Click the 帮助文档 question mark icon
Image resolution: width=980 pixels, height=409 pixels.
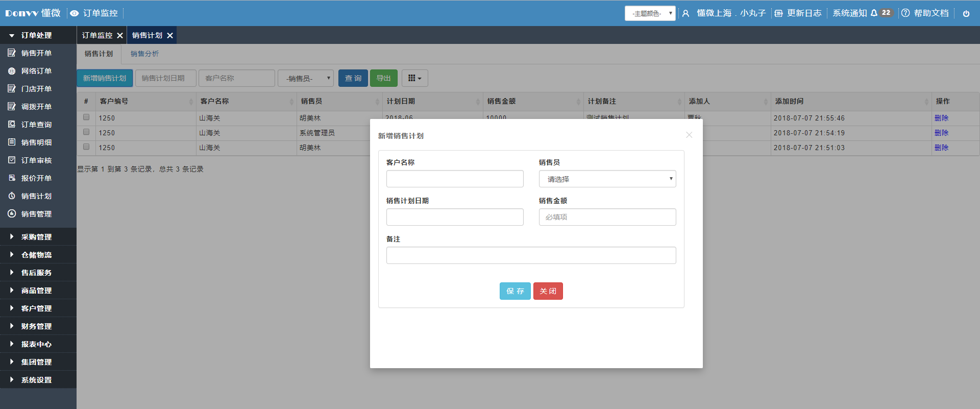[905, 13]
